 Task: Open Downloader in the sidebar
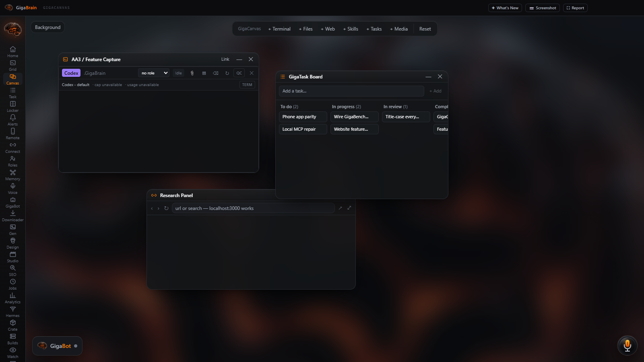coord(12,216)
